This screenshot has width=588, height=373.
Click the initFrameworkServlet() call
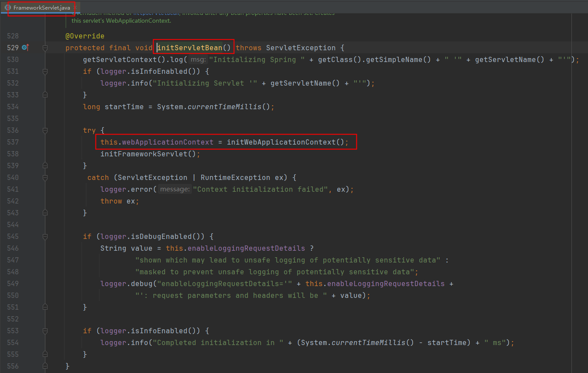pos(148,154)
